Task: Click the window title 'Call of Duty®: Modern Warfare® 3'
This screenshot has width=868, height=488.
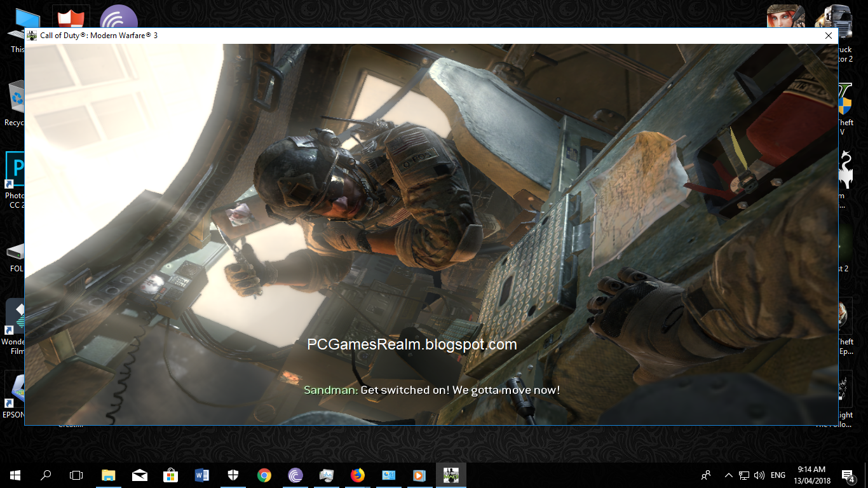Action: 99,36
